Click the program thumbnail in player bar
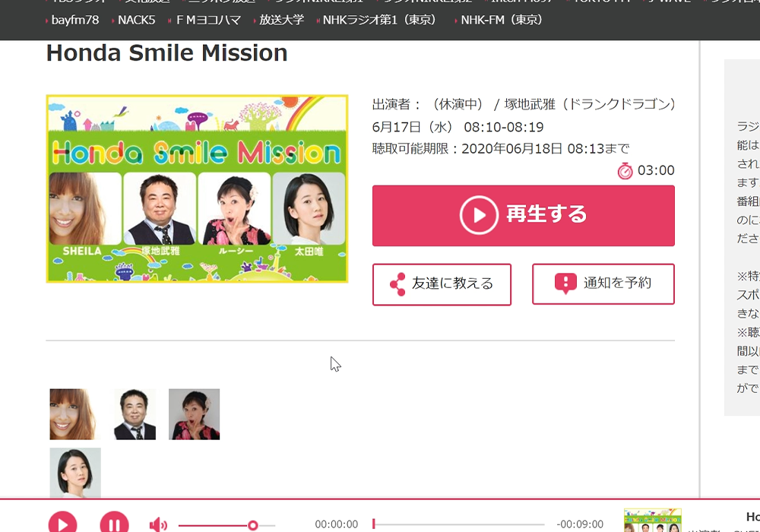 (x=652, y=522)
